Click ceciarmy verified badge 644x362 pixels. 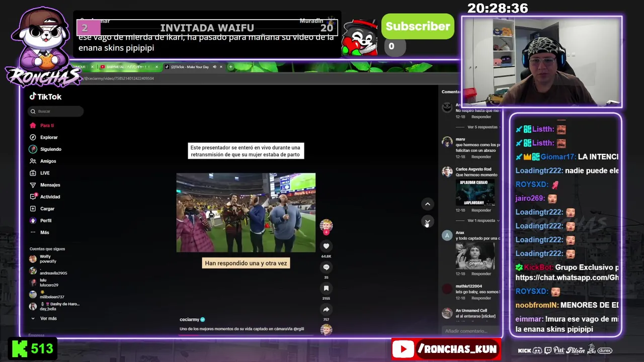point(203,319)
